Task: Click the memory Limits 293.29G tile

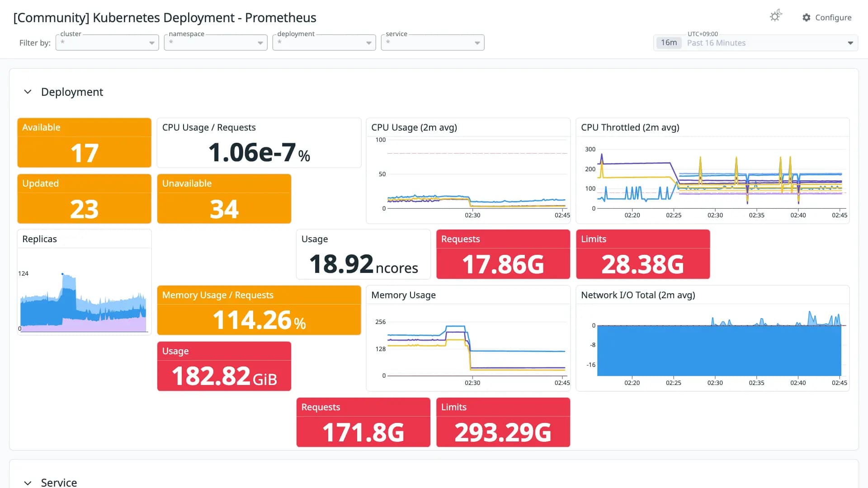Action: coord(503,422)
